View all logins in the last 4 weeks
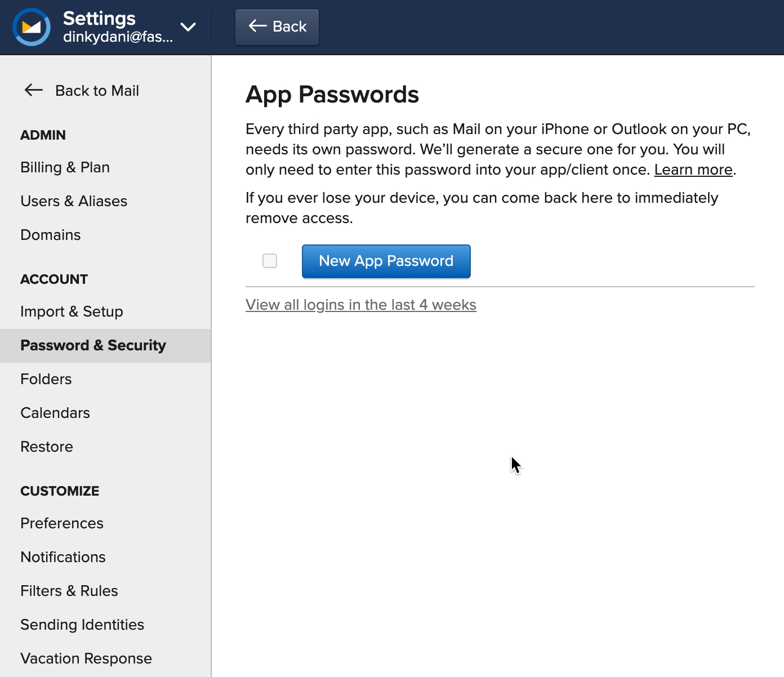 coord(360,305)
